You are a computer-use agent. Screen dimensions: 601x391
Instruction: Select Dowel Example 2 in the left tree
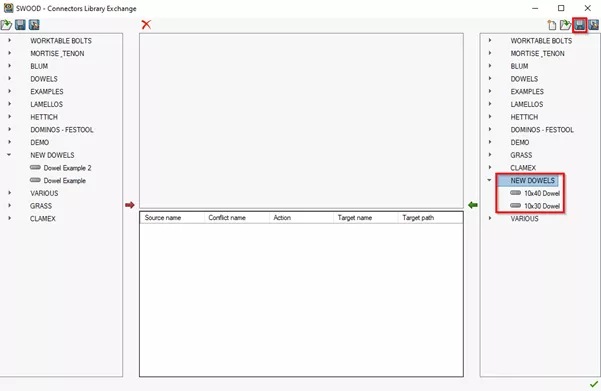(67, 168)
